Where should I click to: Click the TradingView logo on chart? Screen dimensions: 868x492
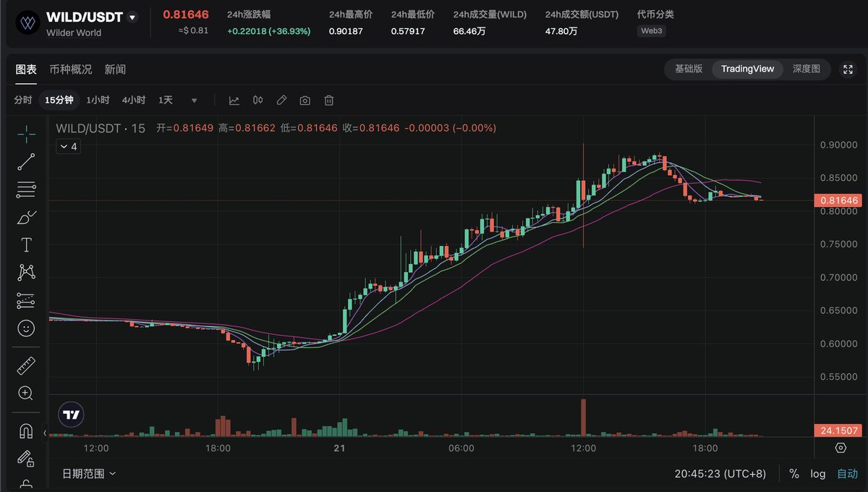tap(71, 415)
